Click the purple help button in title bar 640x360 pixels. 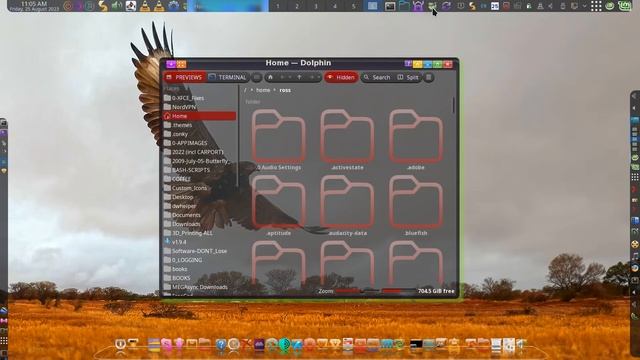408,64
